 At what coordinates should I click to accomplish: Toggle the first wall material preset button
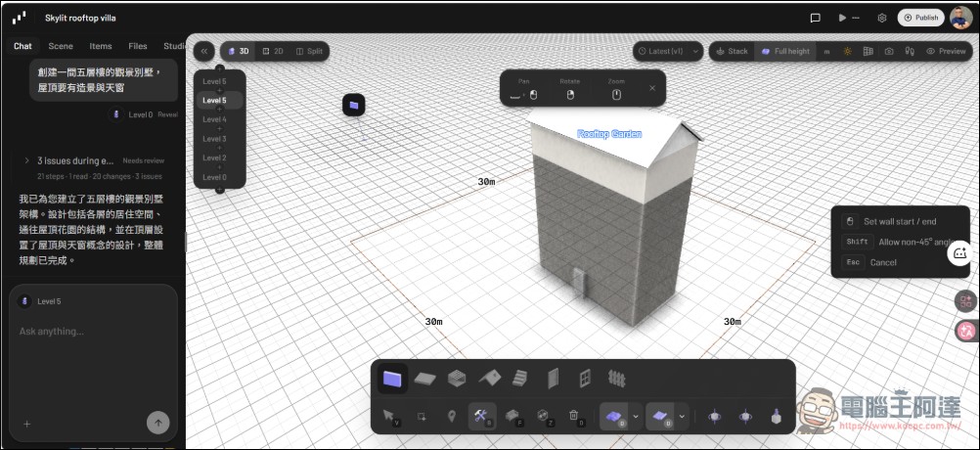click(x=613, y=417)
